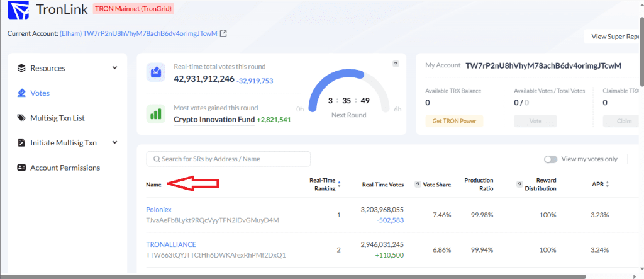Click help icon beside Reward Distribution

(519, 184)
